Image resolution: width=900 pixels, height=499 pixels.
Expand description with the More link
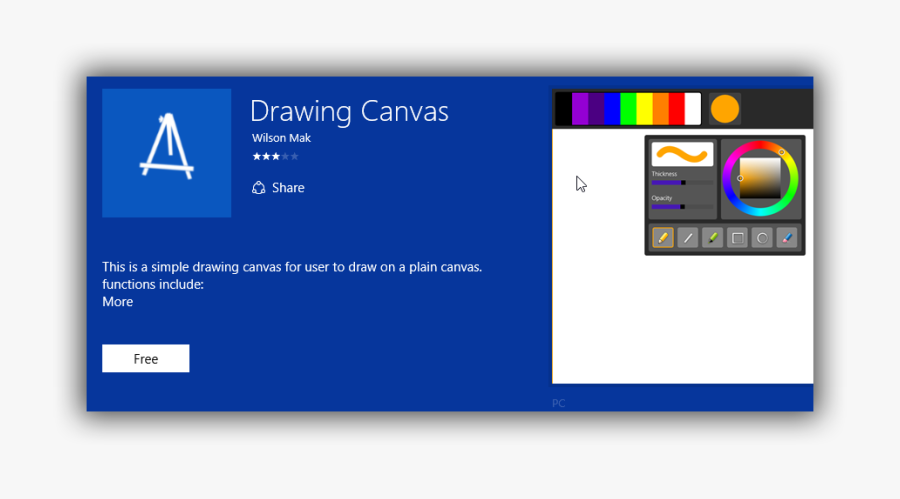[x=118, y=301]
